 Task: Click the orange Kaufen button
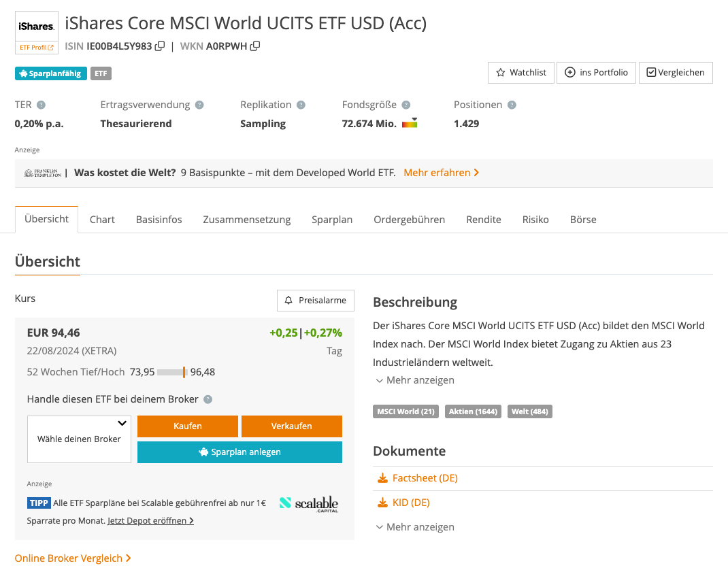point(187,426)
